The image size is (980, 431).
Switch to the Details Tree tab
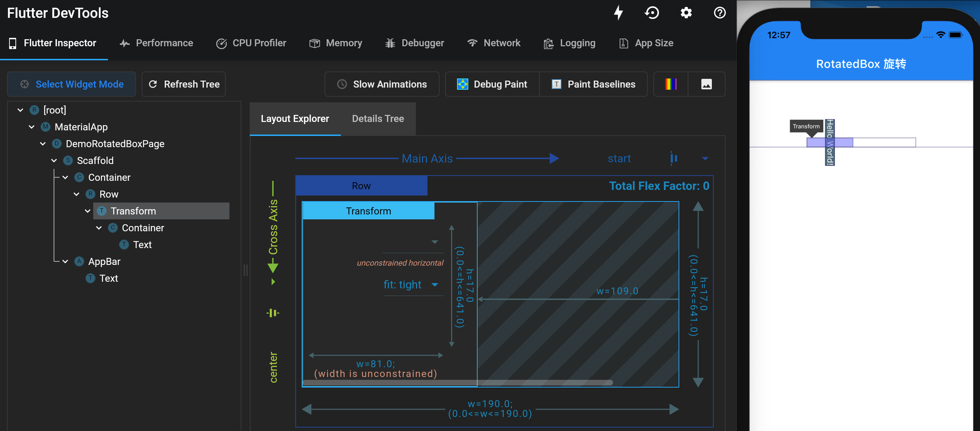click(x=378, y=119)
